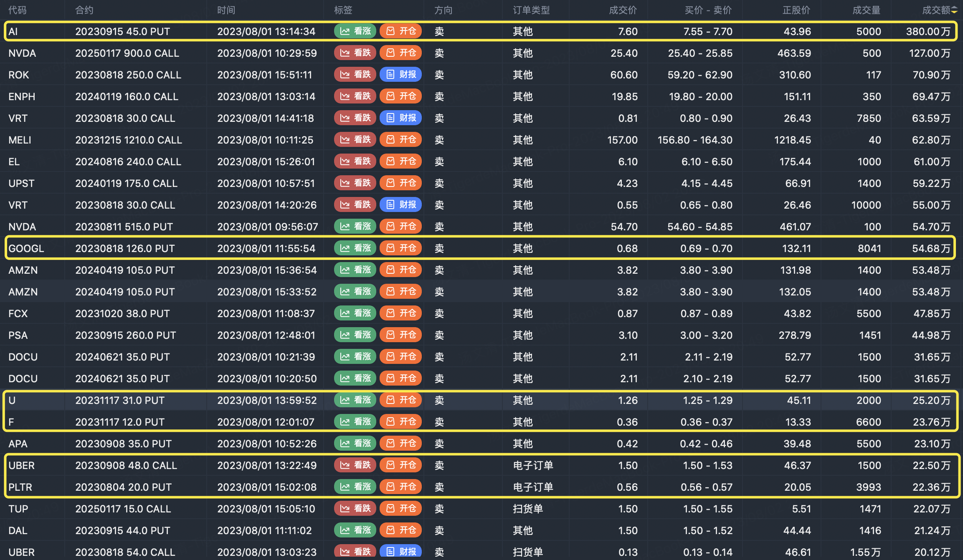This screenshot has width=963, height=560.
Task: Click time 2023/08/01 13:14:34
Action: point(266,31)
